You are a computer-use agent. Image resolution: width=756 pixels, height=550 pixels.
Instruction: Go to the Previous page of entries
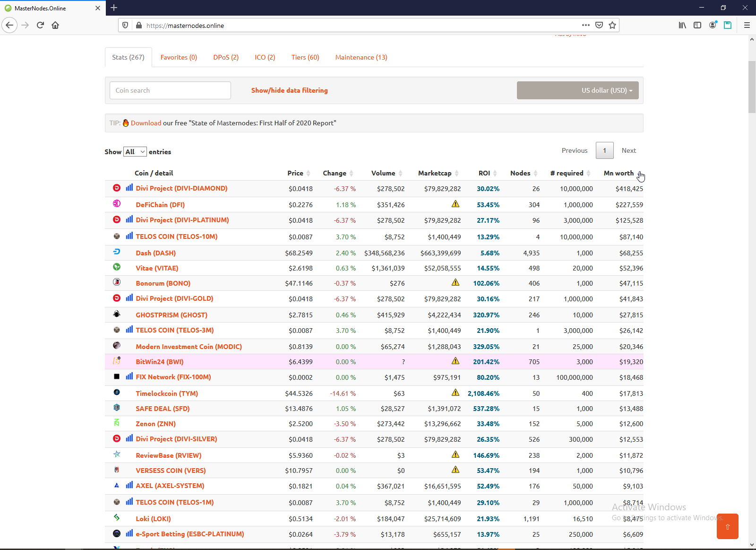click(575, 150)
